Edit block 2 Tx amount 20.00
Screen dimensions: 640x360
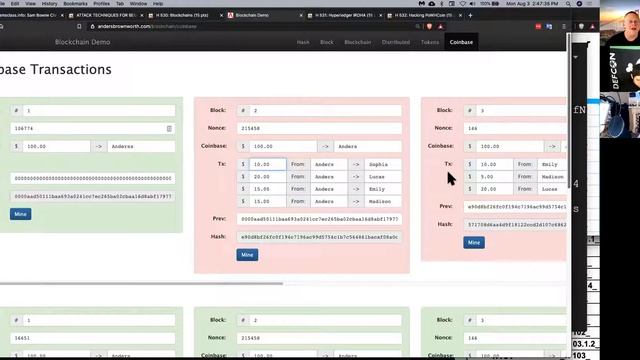pyautogui.click(x=268, y=177)
